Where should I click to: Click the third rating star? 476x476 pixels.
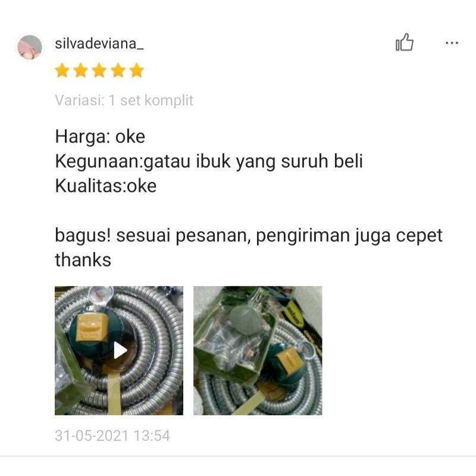click(x=99, y=70)
